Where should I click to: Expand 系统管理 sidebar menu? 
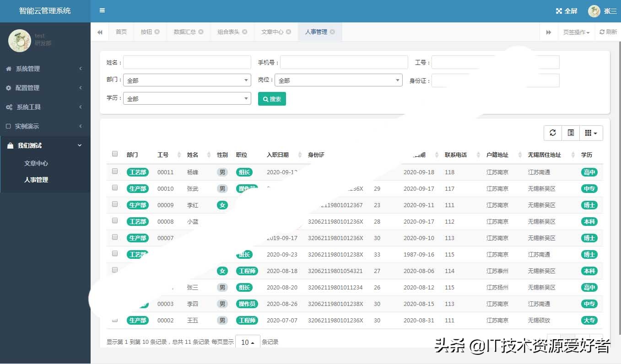click(45, 69)
